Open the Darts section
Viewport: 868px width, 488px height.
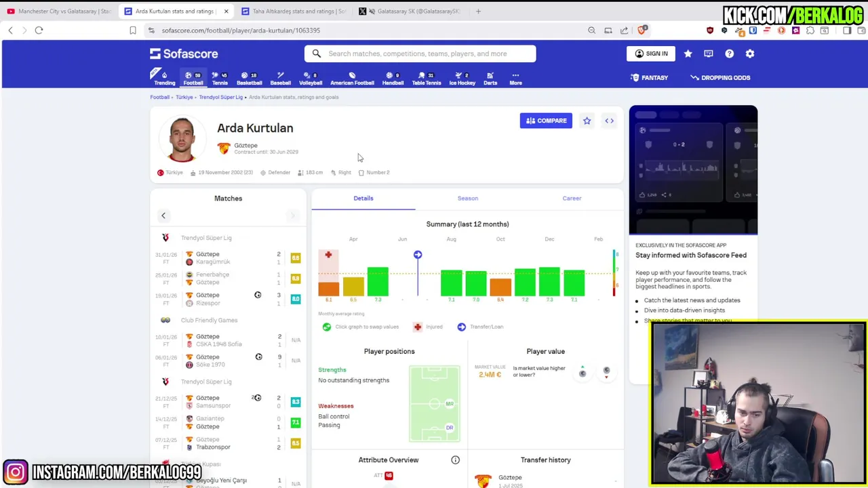(490, 78)
